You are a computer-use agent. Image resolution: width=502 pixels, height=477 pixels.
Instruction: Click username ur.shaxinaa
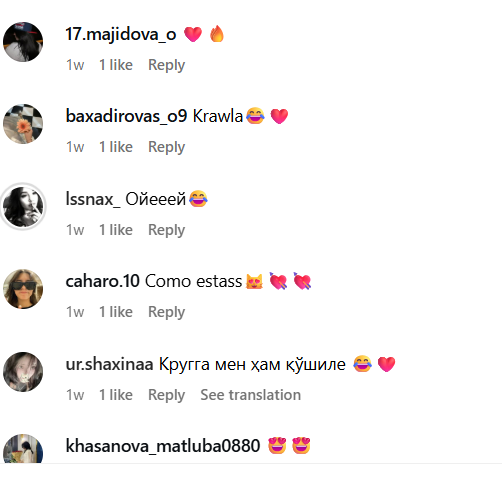pos(109,364)
